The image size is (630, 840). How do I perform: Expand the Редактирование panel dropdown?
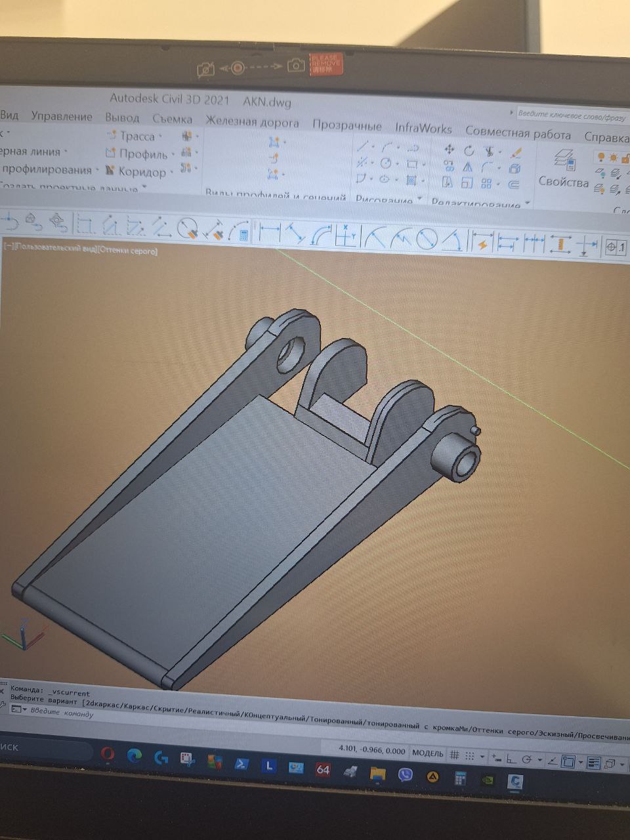click(x=527, y=203)
